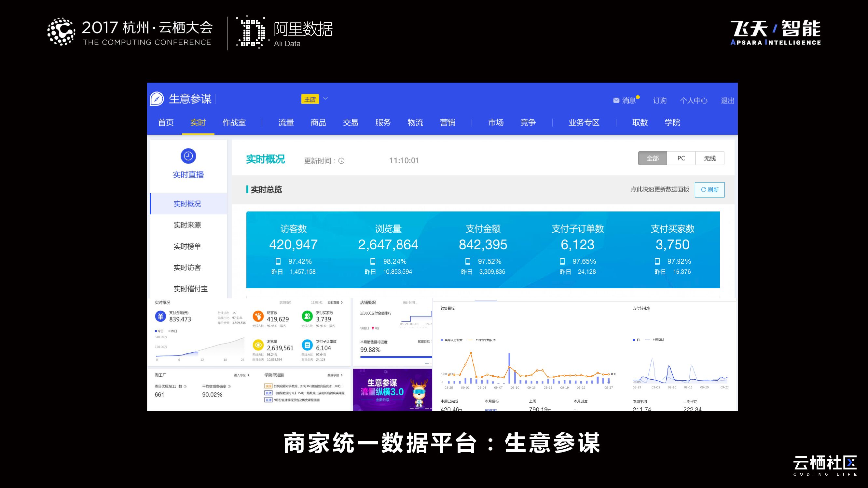Image resolution: width=868 pixels, height=488 pixels.
Task: Switch device filter to 无线
Action: (x=709, y=158)
